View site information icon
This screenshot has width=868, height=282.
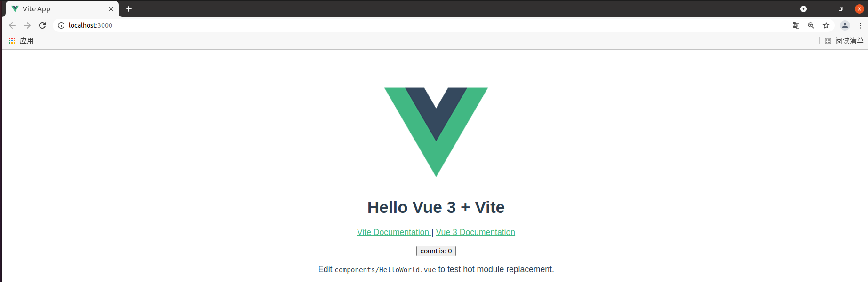pos(61,25)
